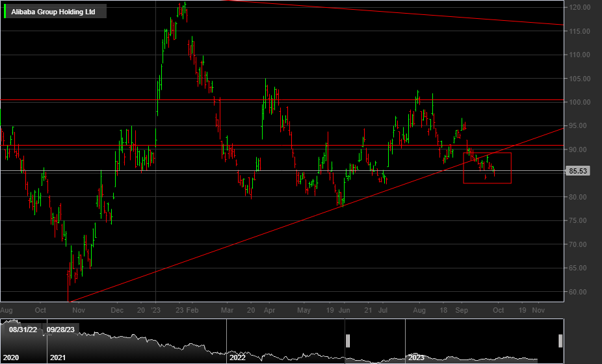Jump to 2020 in the overview timeline
This screenshot has height=364, width=602.
[x=10, y=357]
